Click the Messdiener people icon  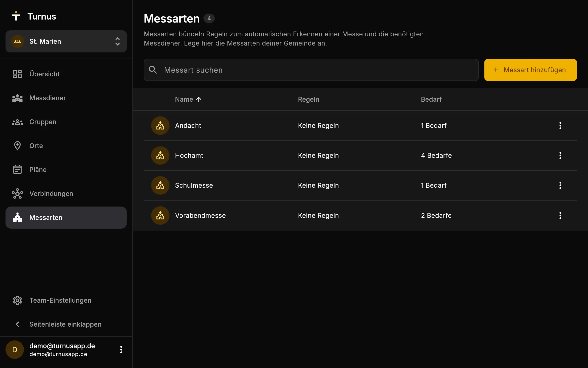tap(17, 98)
